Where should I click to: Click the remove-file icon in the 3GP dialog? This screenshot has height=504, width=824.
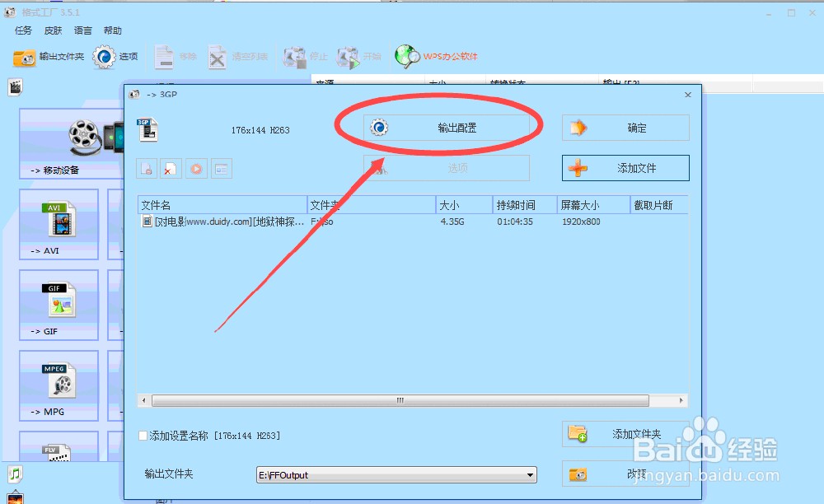click(147, 169)
